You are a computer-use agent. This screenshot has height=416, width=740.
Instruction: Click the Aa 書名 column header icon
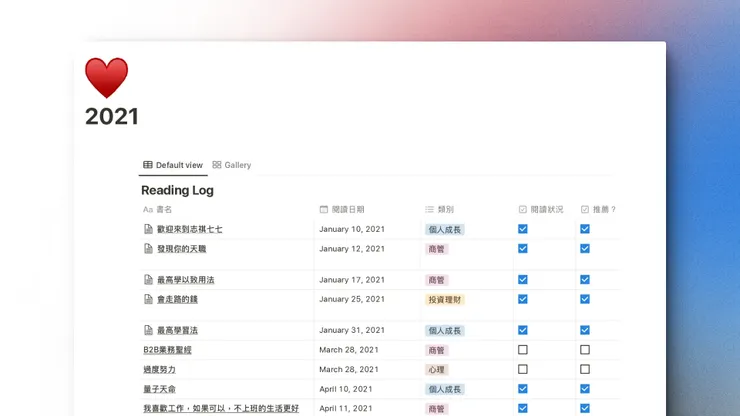coord(148,209)
